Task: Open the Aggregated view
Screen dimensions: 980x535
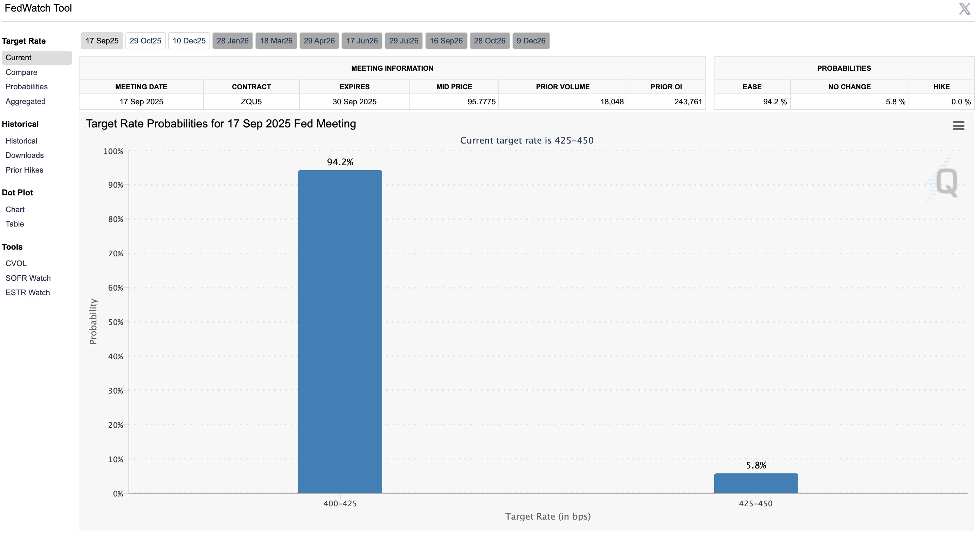Action: (26, 102)
